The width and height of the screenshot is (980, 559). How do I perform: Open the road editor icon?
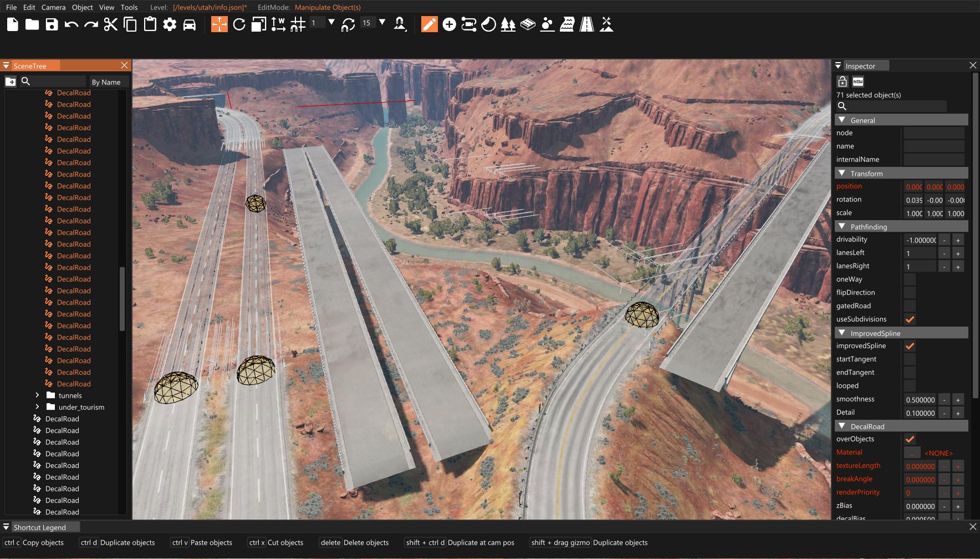coord(587,24)
